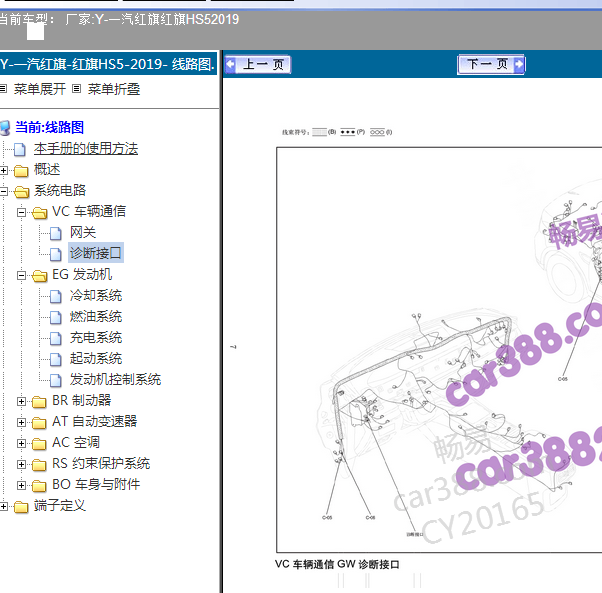Click the AC 空调 folder icon
602x593 pixels.
(x=39, y=444)
